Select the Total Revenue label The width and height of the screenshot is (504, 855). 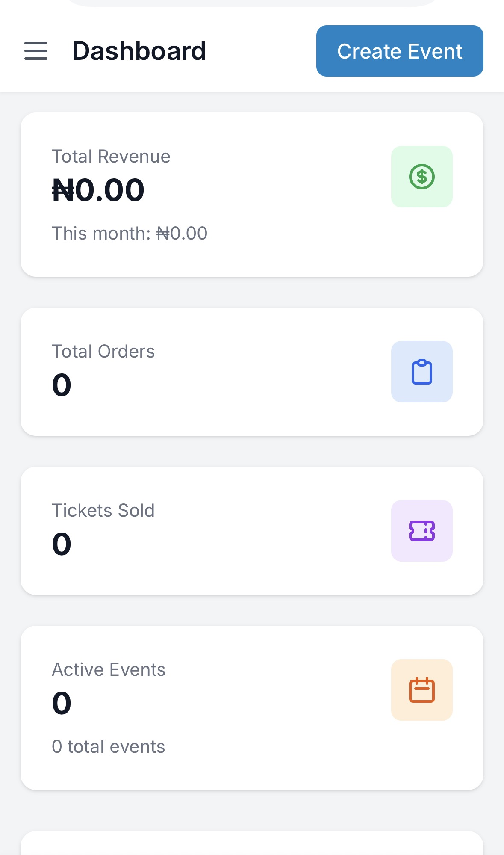111,157
